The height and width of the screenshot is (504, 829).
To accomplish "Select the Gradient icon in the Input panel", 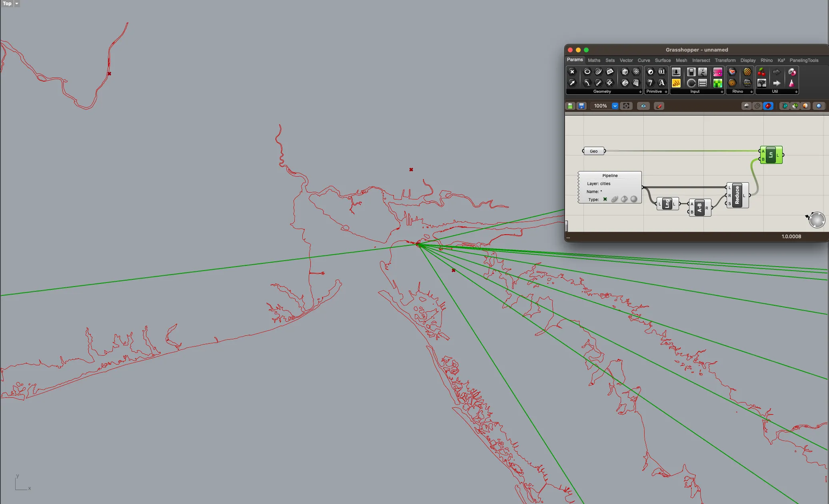I will (x=718, y=72).
